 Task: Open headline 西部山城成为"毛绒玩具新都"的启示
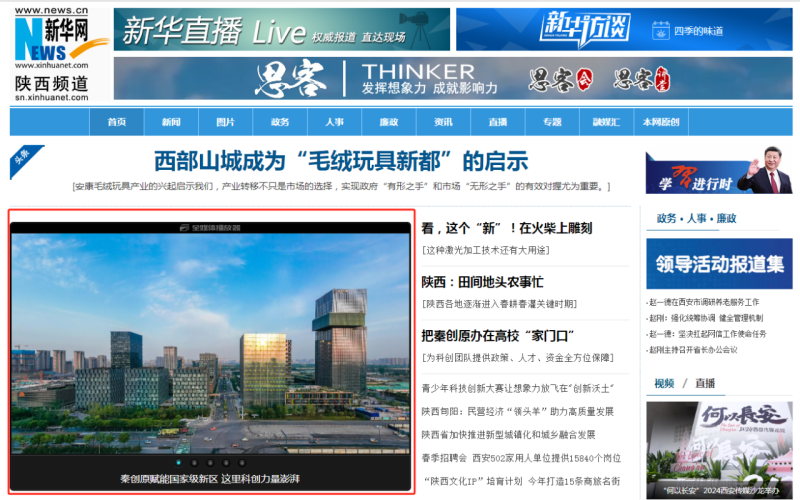(x=341, y=161)
